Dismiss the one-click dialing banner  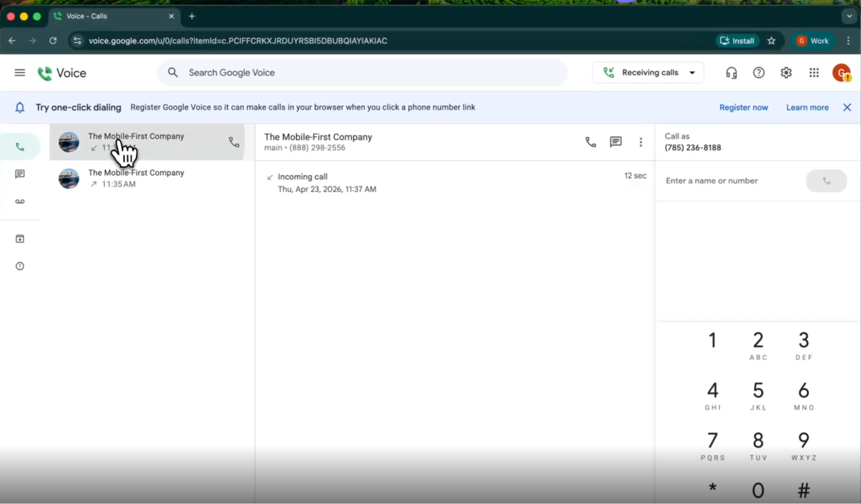pyautogui.click(x=847, y=107)
